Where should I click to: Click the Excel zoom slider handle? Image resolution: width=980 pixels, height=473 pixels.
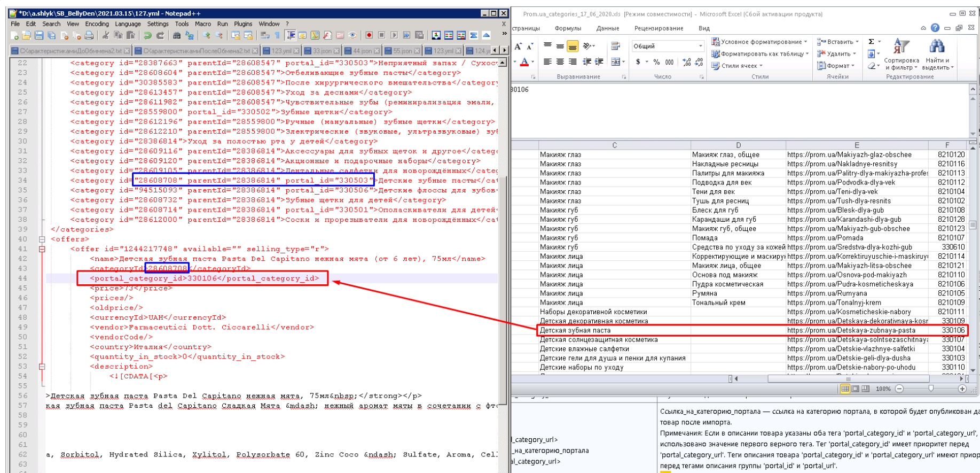click(x=931, y=389)
